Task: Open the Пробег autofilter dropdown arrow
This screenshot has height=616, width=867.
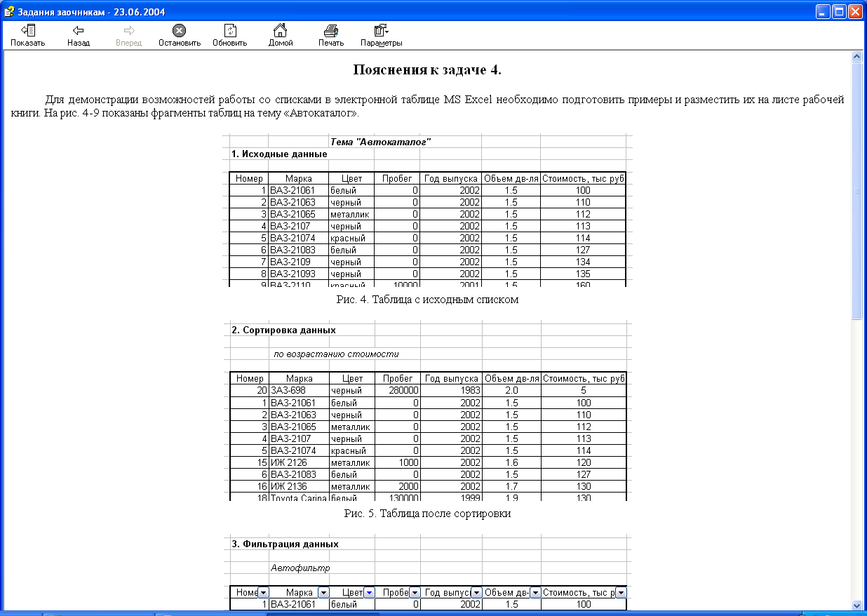Action: pos(415,593)
